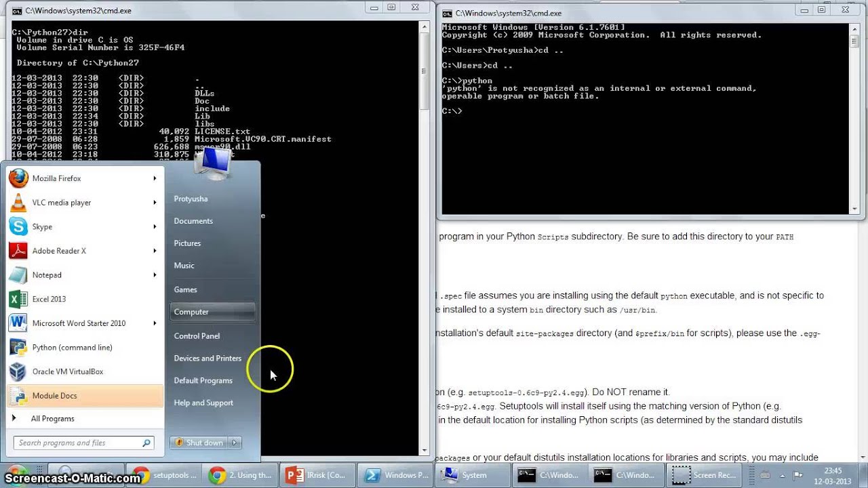Click the user account picture in Start menu

tap(213, 163)
